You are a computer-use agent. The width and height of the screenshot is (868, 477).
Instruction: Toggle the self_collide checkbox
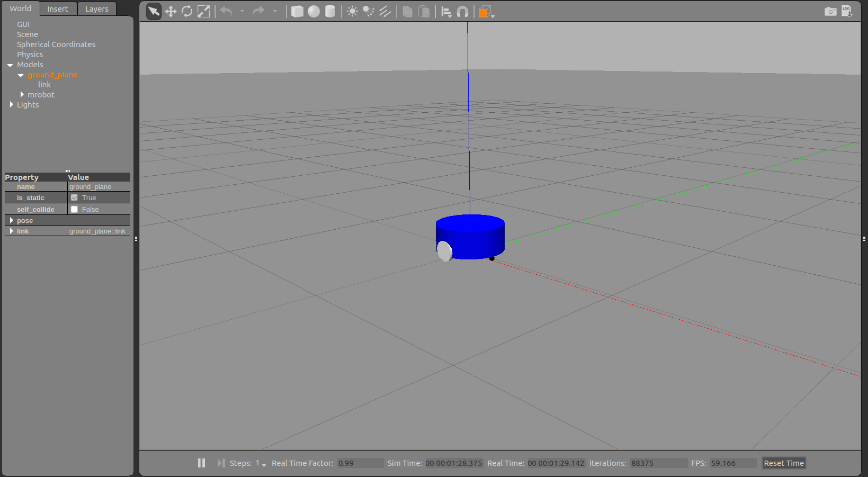(x=74, y=209)
